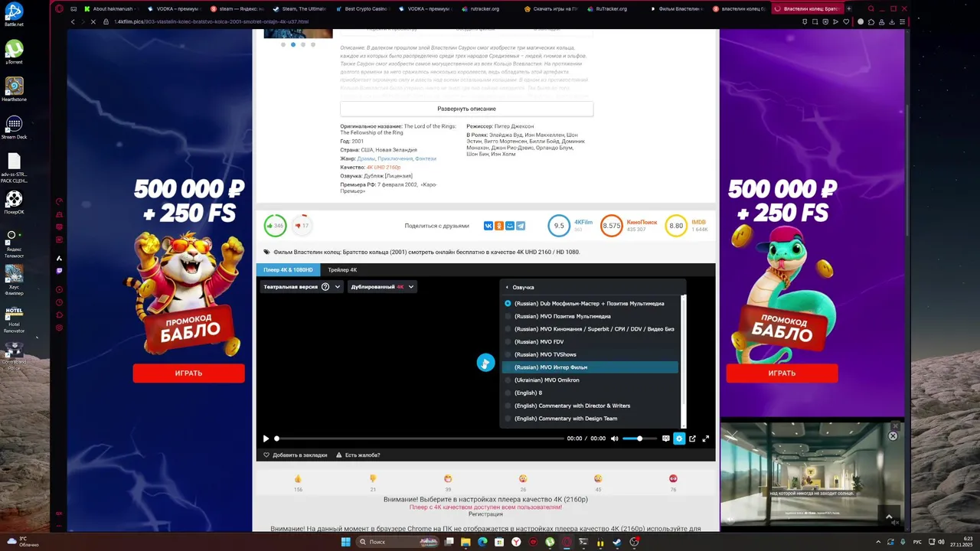Open File Explorer from the taskbar
The image size is (980, 551).
[465, 542]
